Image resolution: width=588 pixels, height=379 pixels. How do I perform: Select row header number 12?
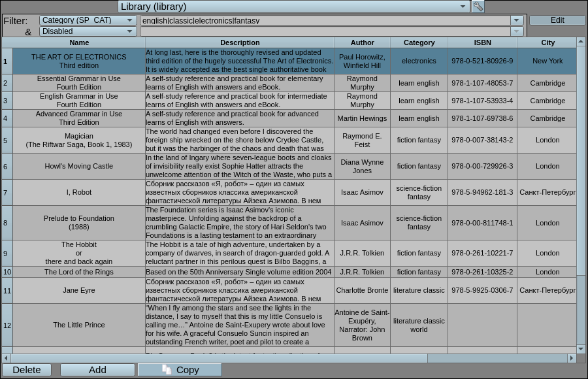point(7,325)
